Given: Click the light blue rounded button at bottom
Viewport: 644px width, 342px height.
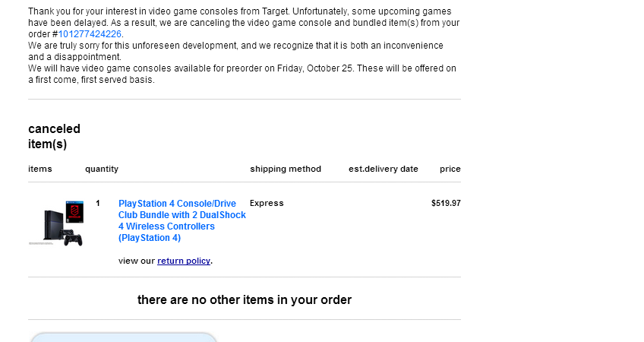Looking at the screenshot, I should [x=123, y=337].
